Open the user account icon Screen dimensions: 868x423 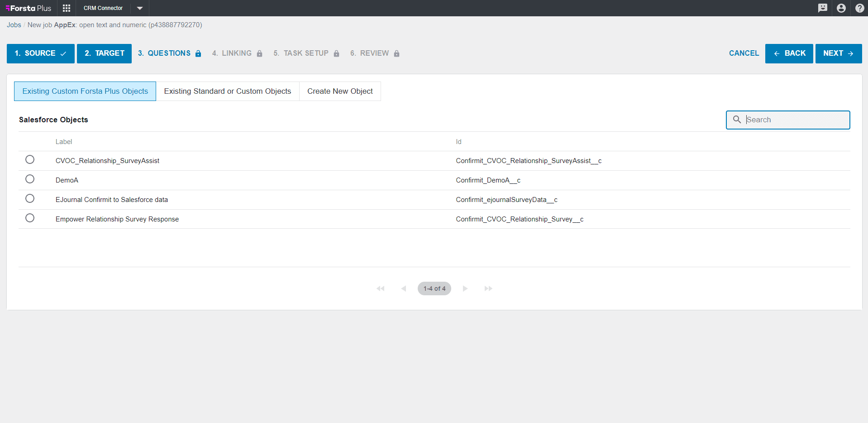point(841,8)
